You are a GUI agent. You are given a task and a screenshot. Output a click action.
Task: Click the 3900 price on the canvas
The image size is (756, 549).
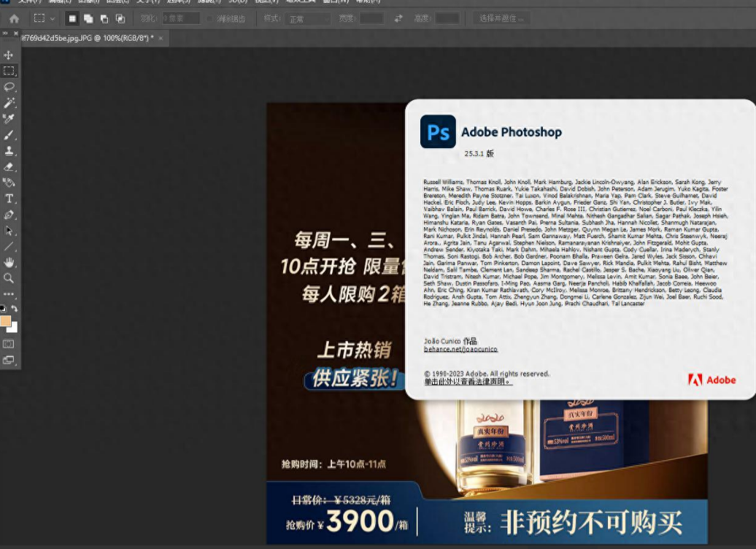360,521
